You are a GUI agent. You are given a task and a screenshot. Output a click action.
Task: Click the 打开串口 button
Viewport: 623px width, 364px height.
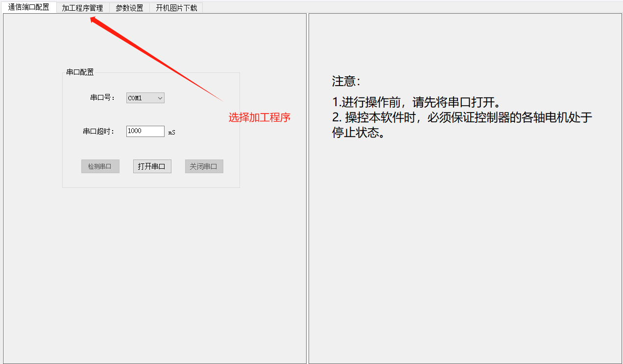click(152, 166)
